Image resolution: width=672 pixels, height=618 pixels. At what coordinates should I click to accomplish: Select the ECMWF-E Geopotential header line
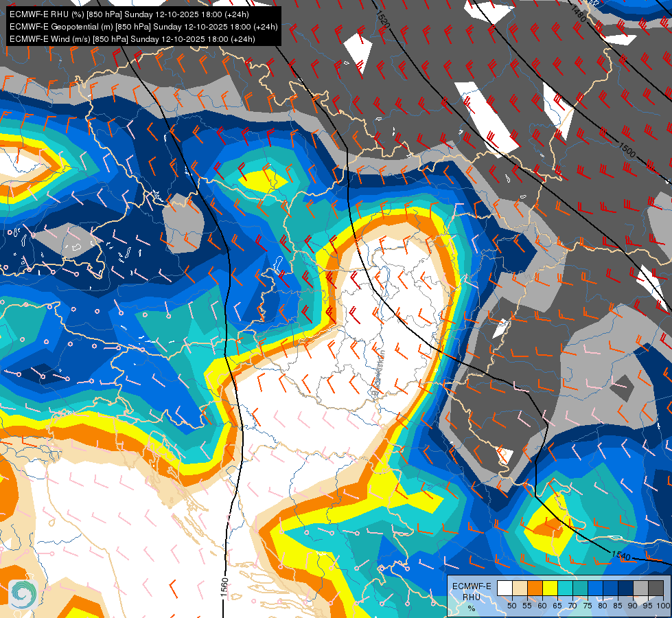click(x=143, y=27)
